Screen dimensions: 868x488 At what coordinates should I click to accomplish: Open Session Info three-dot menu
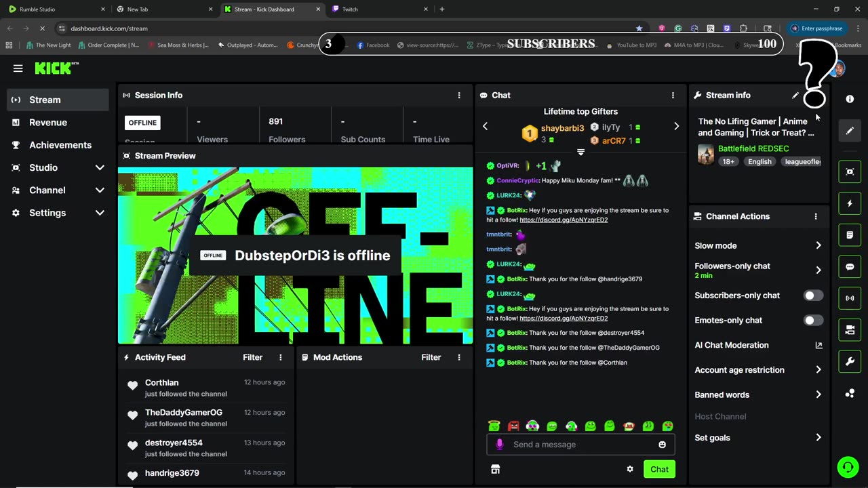click(x=459, y=96)
